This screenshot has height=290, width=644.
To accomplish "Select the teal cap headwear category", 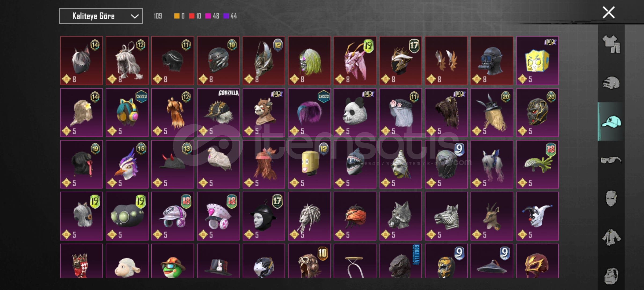I will pos(611,122).
